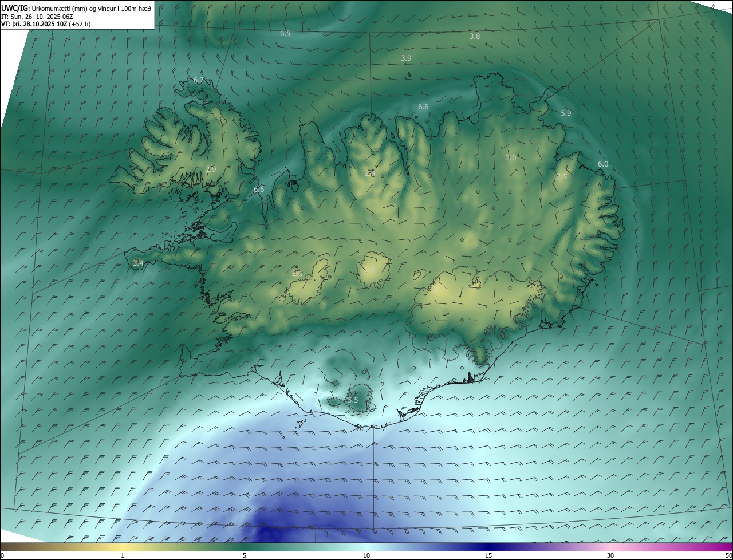The image size is (733, 560).
Task: Click the colorbar tick label 1
Action: coord(123,555)
